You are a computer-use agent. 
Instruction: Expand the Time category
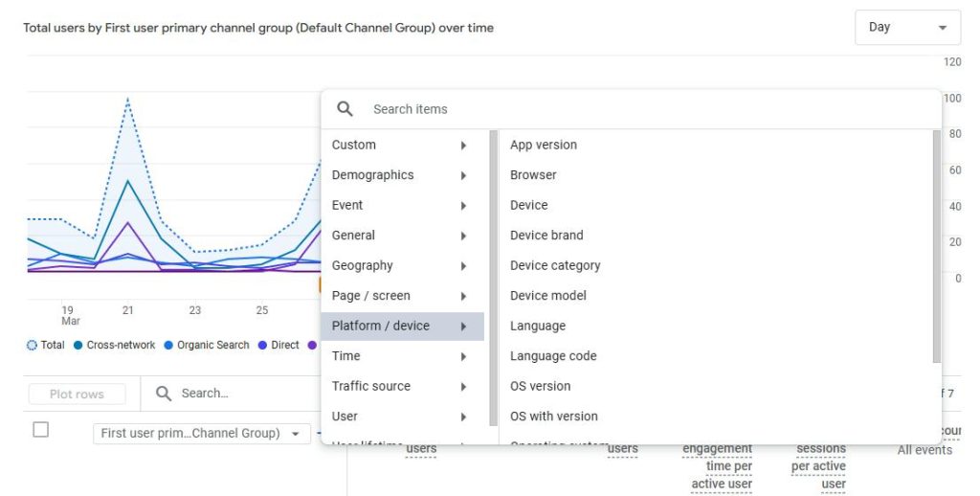(x=403, y=356)
